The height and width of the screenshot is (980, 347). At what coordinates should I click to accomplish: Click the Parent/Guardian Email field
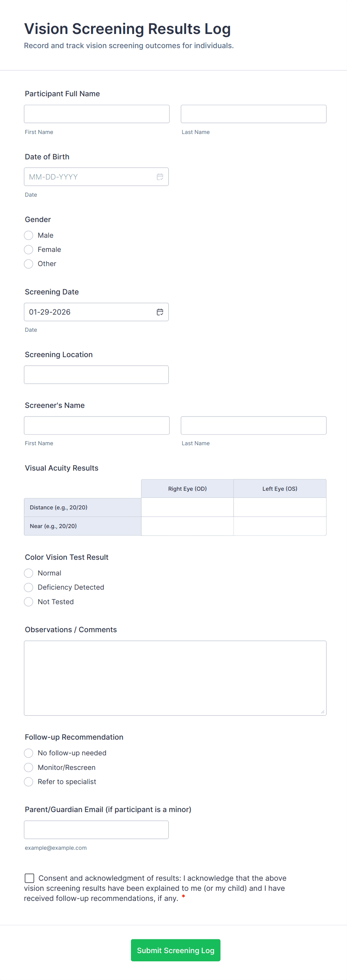[x=96, y=830]
